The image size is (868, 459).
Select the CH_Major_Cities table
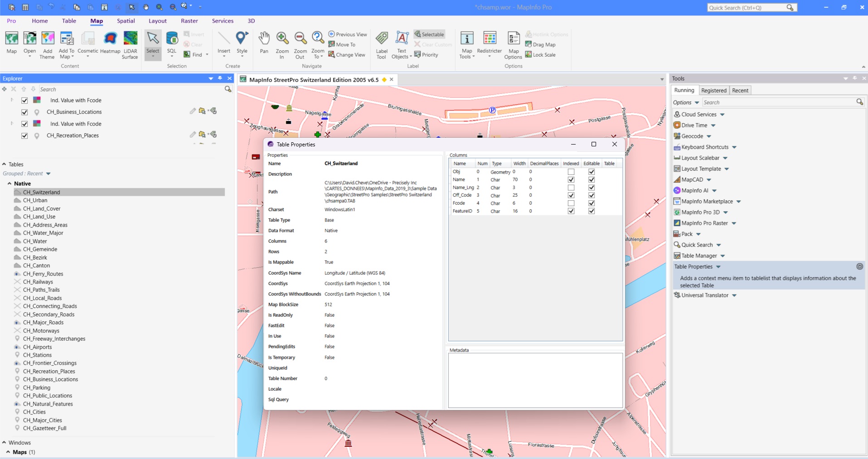click(42, 420)
